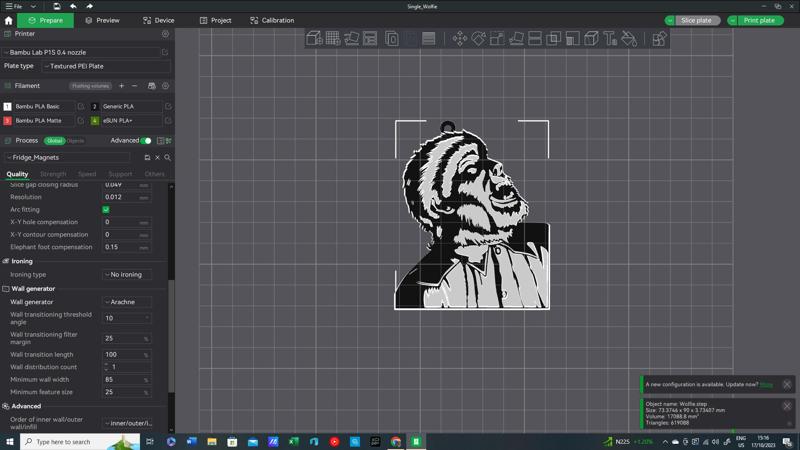Select the Rotate tool

pyautogui.click(x=478, y=38)
